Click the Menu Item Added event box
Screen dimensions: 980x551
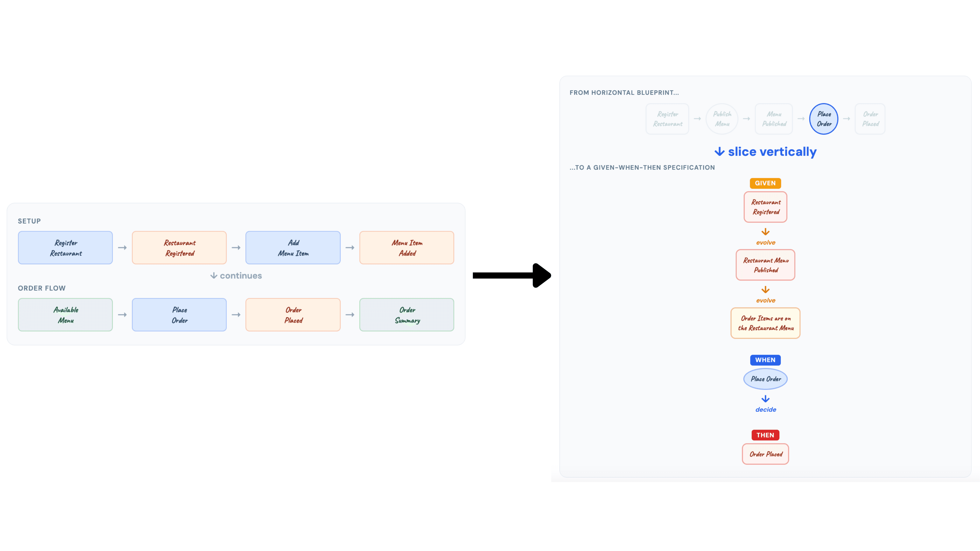click(x=407, y=248)
